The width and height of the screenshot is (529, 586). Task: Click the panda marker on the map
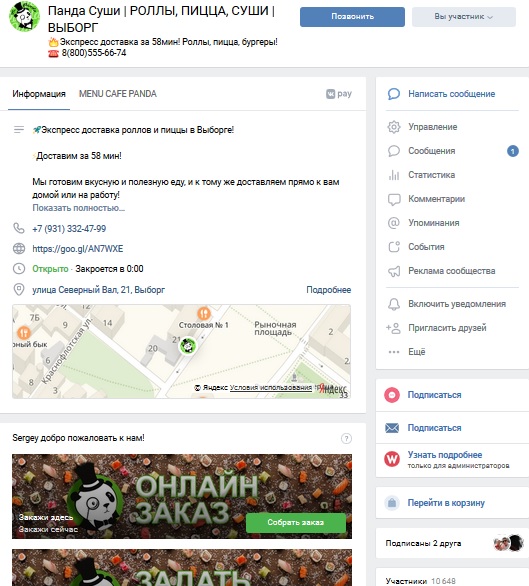point(188,346)
